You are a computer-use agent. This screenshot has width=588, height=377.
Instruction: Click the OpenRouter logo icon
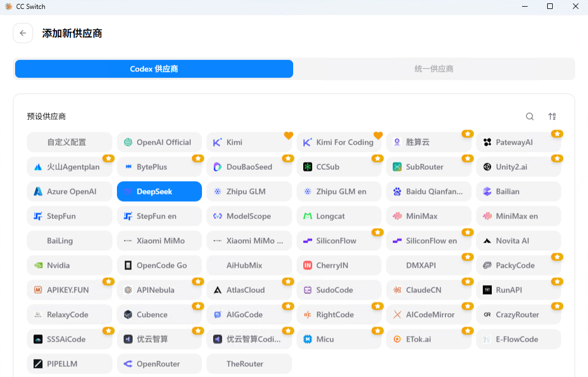click(x=128, y=364)
